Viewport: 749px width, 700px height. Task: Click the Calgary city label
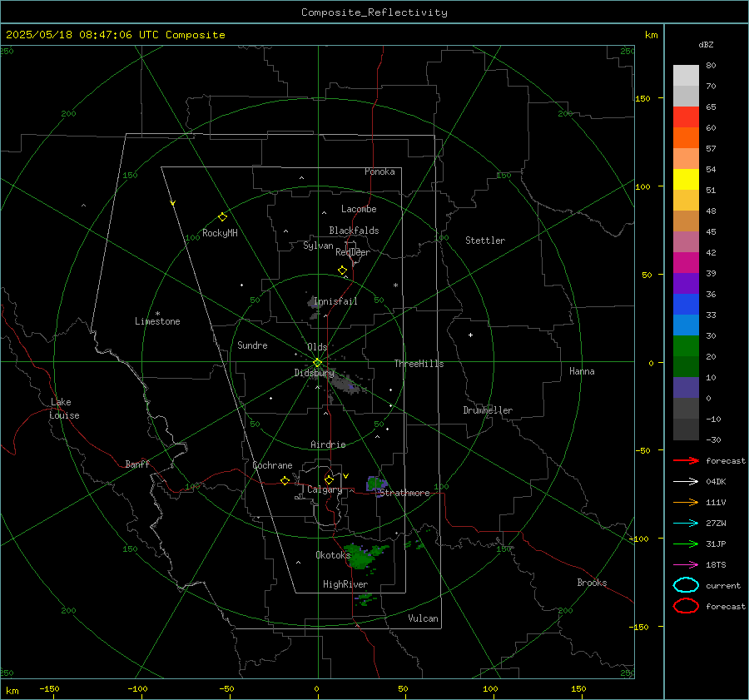[x=325, y=489]
